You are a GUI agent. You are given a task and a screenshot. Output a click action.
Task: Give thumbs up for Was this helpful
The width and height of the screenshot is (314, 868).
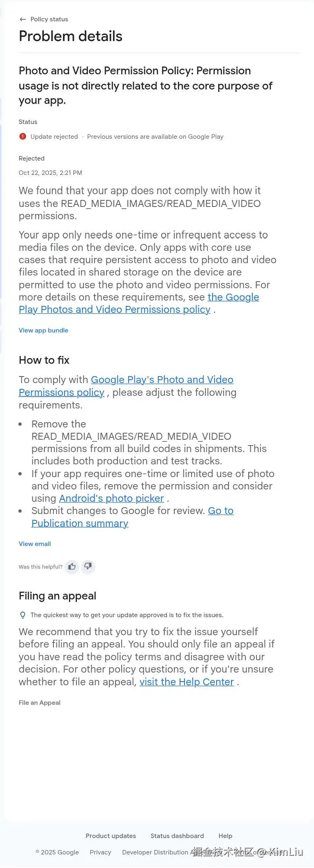click(72, 567)
